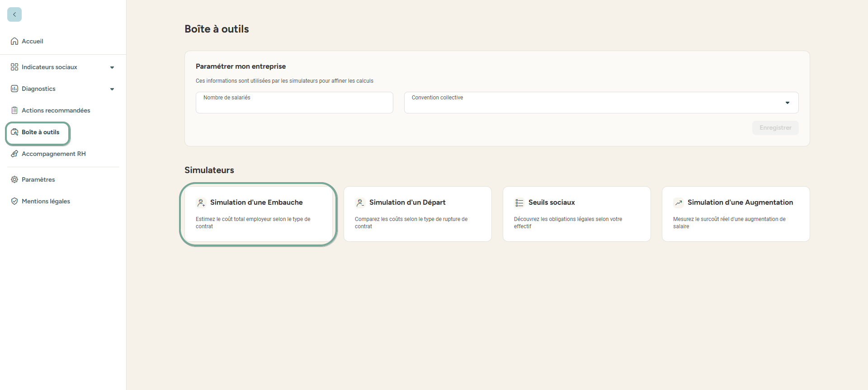Click the Seuils sociaux list icon

click(519, 203)
